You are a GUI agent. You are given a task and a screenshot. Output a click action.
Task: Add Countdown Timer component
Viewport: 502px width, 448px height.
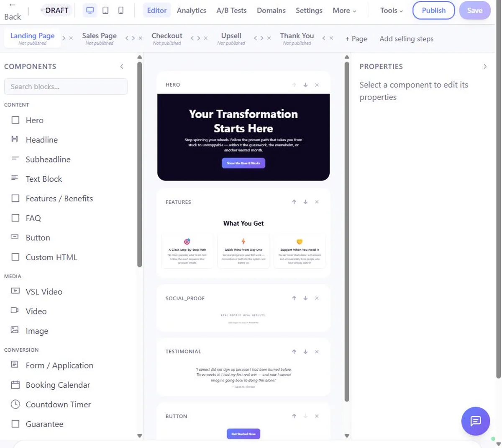coord(66,404)
